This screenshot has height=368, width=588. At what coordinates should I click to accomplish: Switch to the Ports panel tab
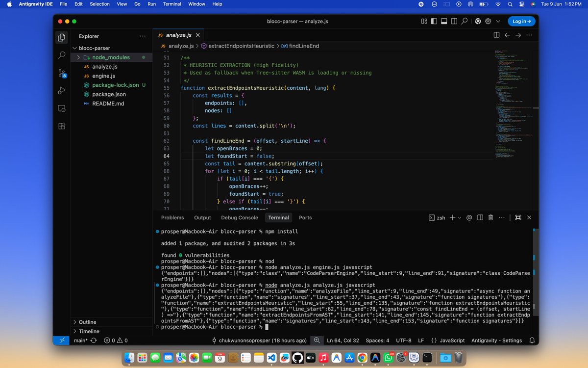[x=305, y=218]
